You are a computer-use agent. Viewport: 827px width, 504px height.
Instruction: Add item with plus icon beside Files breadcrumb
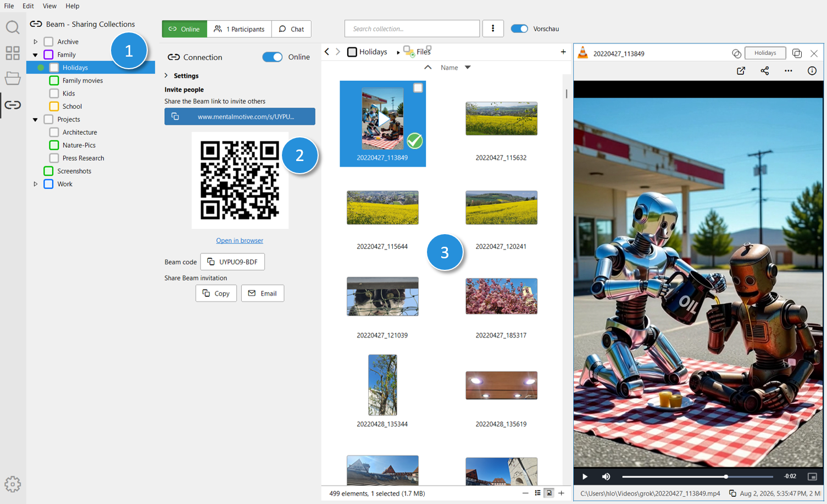point(563,52)
